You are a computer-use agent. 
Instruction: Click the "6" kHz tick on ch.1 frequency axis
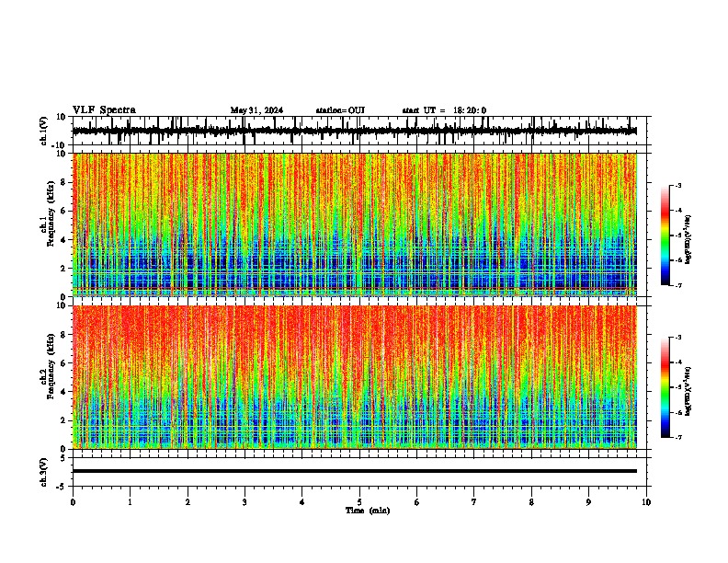click(x=64, y=211)
